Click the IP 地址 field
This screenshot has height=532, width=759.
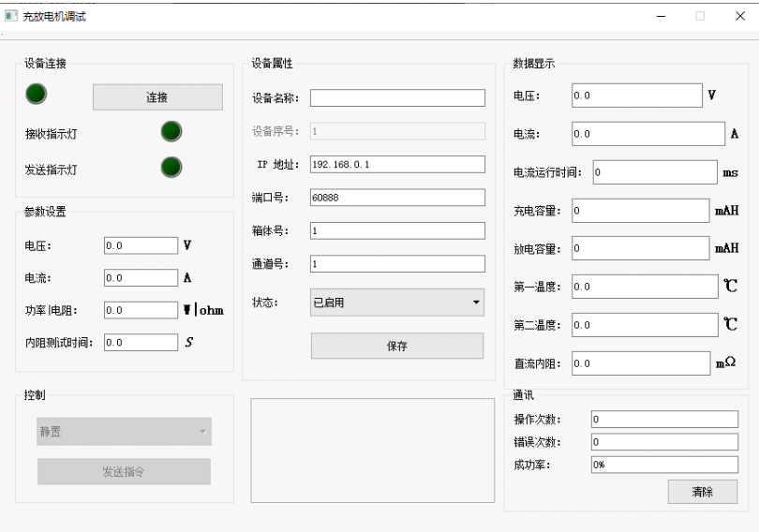point(396,164)
